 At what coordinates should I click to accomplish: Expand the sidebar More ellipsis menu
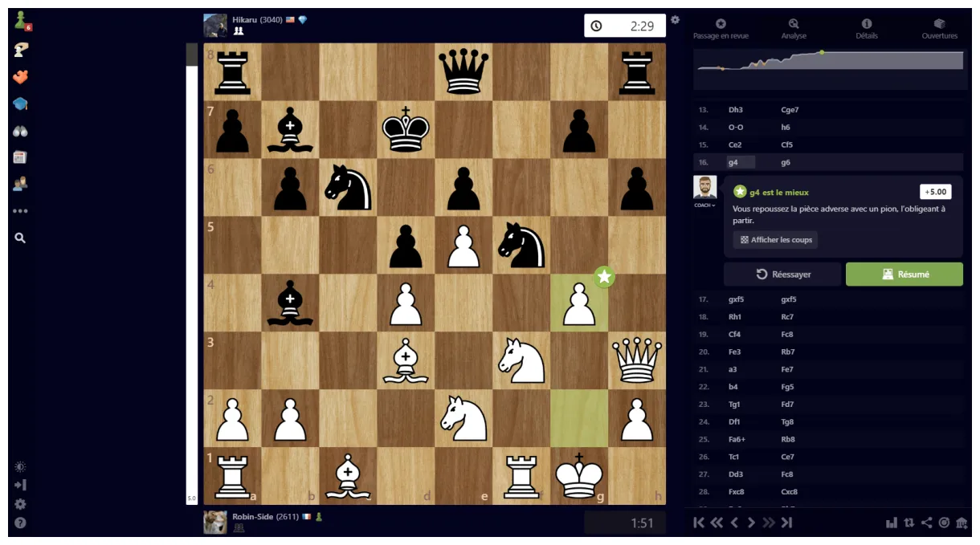pos(21,210)
